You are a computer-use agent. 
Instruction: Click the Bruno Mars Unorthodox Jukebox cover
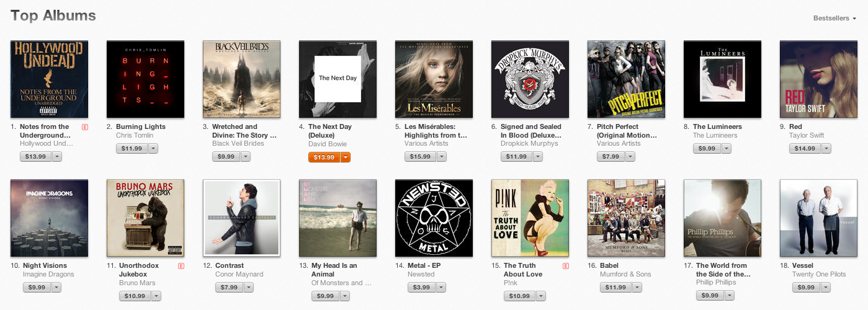pyautogui.click(x=145, y=218)
